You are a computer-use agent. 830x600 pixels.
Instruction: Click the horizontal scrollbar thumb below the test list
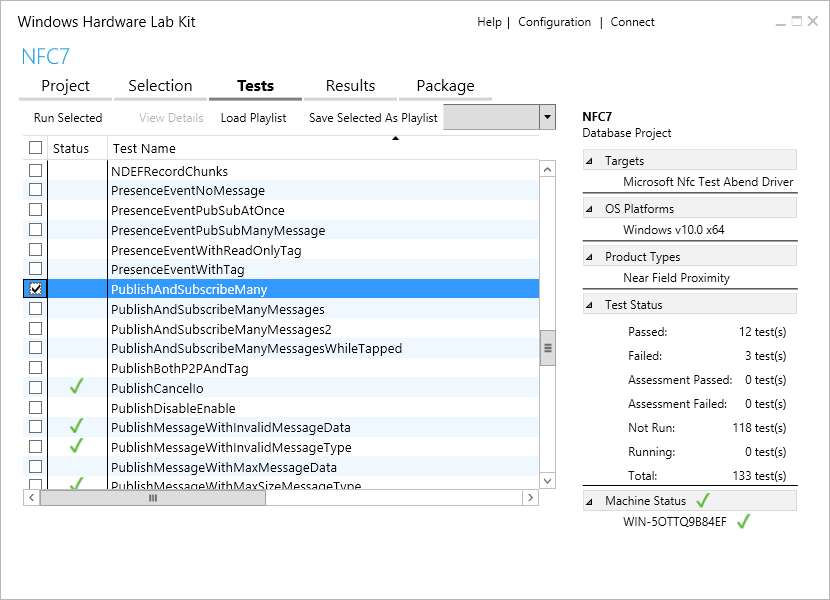point(152,497)
